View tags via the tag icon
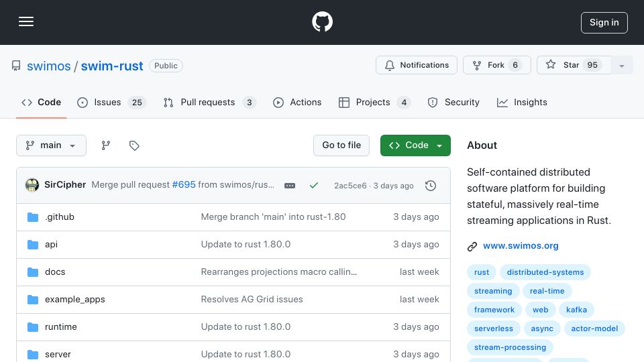The height and width of the screenshot is (362, 644). tap(134, 145)
